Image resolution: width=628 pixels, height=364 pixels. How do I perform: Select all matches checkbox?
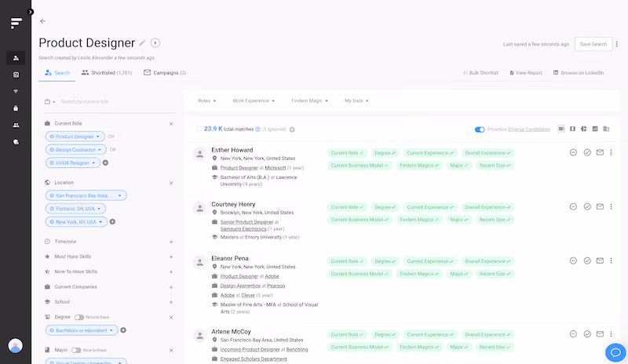(x=199, y=129)
